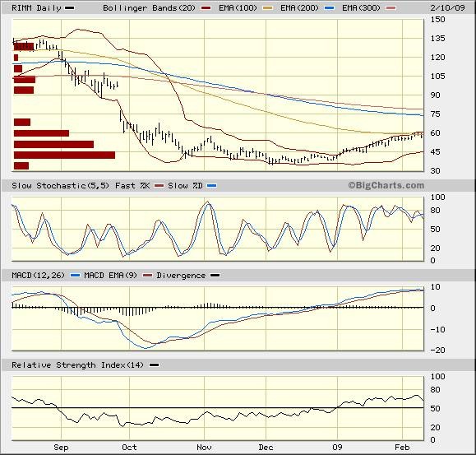Click the blue Slow %D legend swatch
This screenshot has height=455, width=476.
(212, 186)
